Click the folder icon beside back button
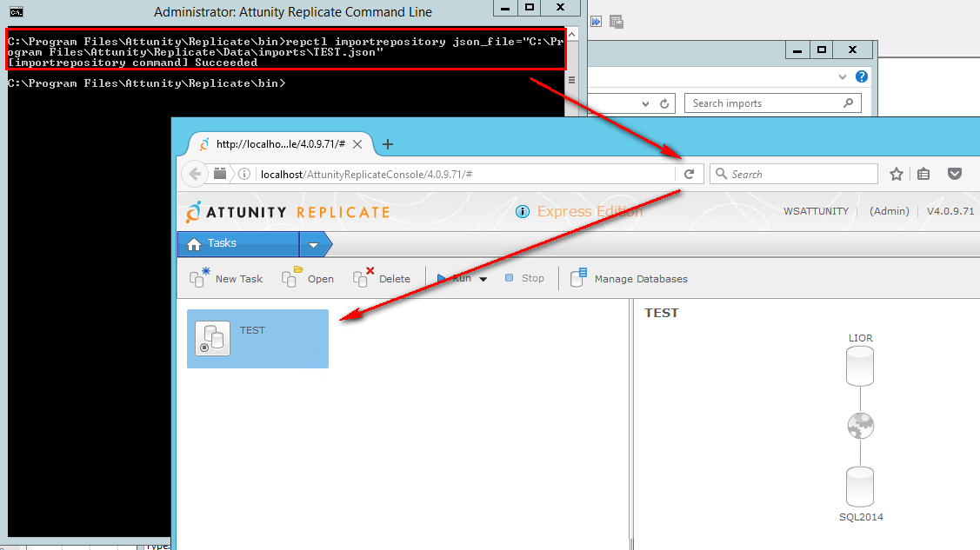The image size is (980, 550). tap(220, 174)
